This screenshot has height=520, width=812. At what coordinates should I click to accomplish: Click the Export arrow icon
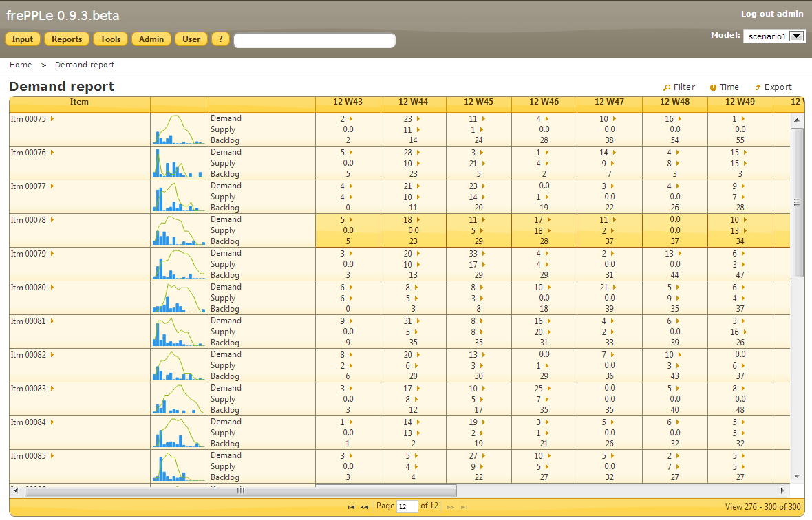click(758, 87)
